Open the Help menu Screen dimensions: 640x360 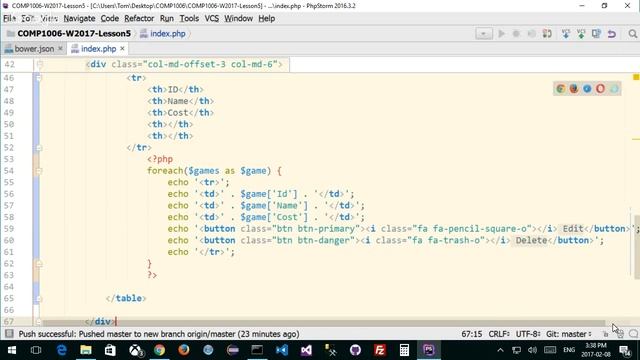[x=267, y=18]
